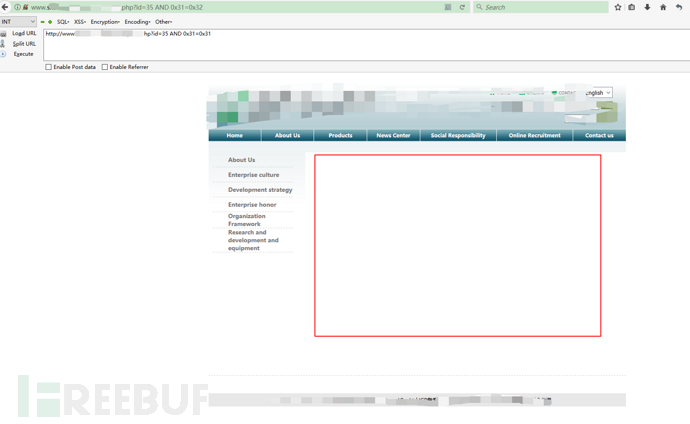690x424 pixels.
Task: Click the QR code icon in address bar
Action: pyautogui.click(x=448, y=7)
